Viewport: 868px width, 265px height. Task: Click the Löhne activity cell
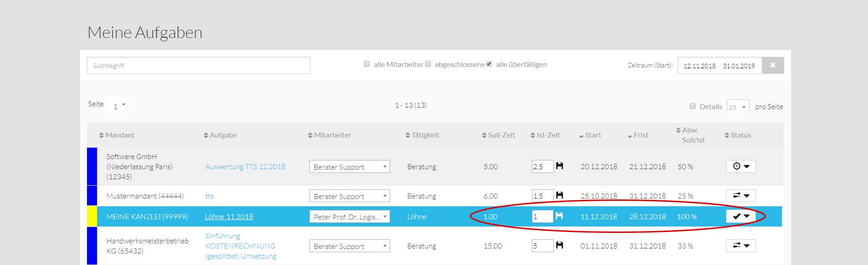[417, 216]
